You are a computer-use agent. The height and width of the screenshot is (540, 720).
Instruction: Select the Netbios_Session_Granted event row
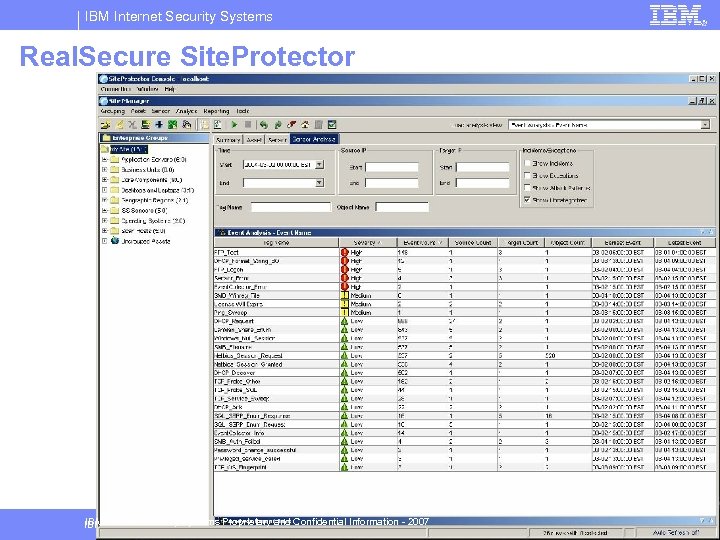[x=464, y=364]
